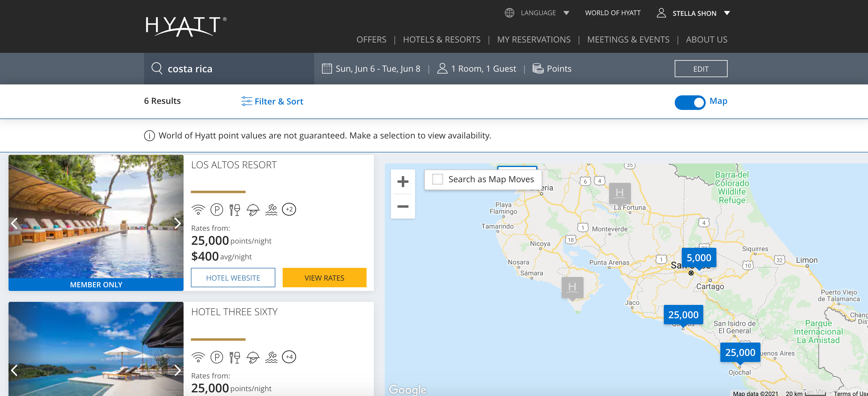Click the 5,000 points map marker
The width and height of the screenshot is (868, 396).
coord(699,258)
